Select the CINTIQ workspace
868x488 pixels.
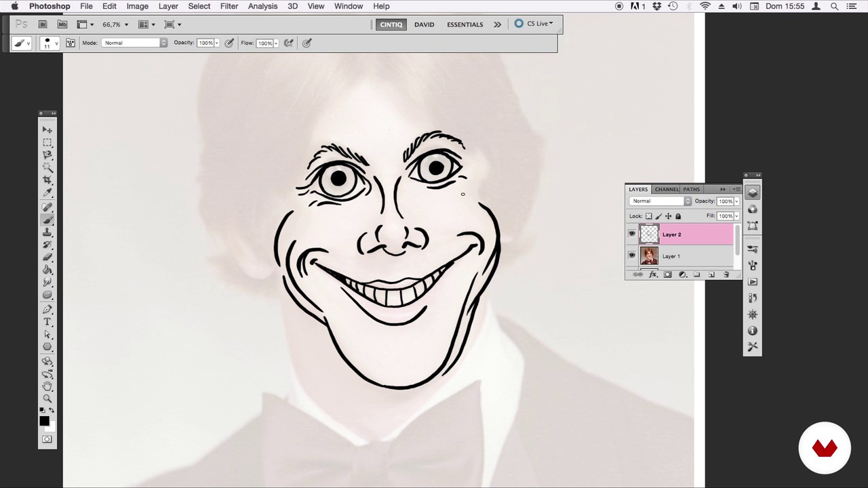click(x=391, y=24)
